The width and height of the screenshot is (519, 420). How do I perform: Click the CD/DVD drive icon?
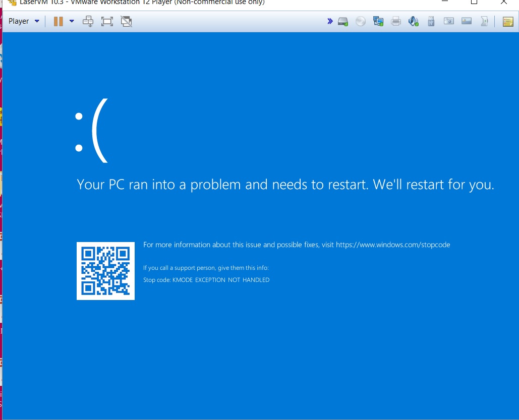point(360,21)
